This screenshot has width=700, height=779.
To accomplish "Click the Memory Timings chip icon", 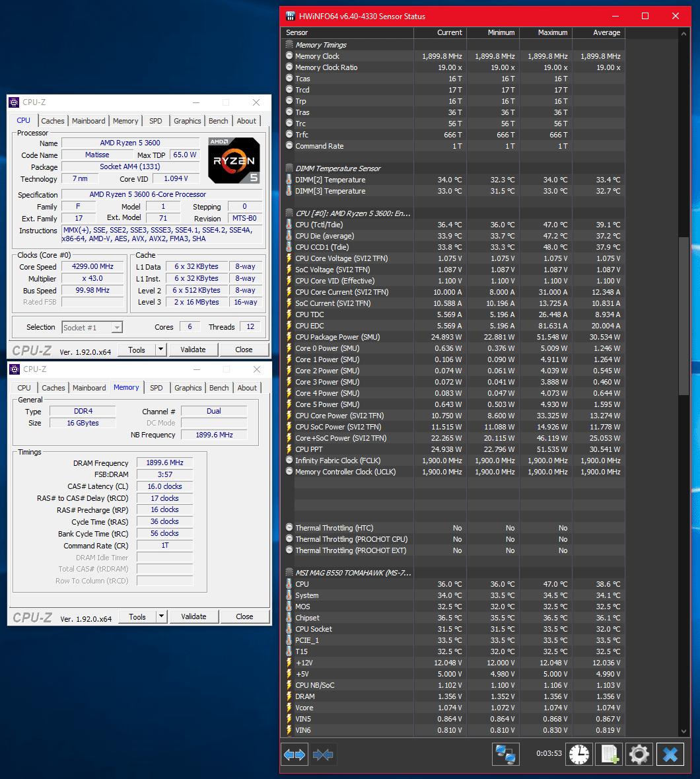I will coord(289,45).
